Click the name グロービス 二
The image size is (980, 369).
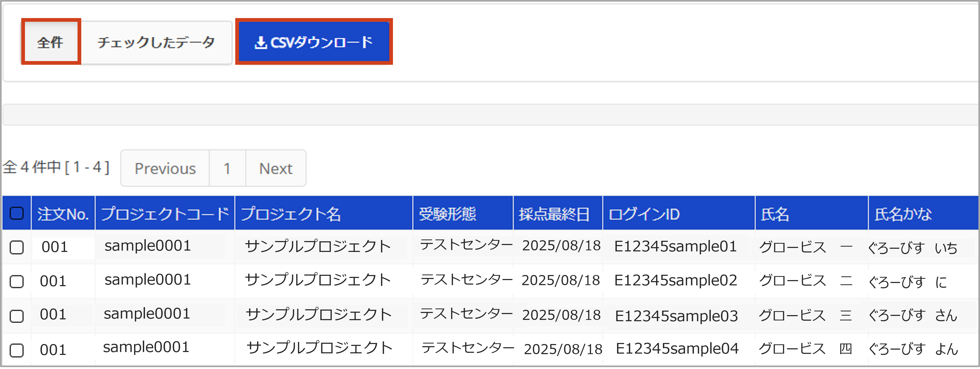[x=806, y=281]
